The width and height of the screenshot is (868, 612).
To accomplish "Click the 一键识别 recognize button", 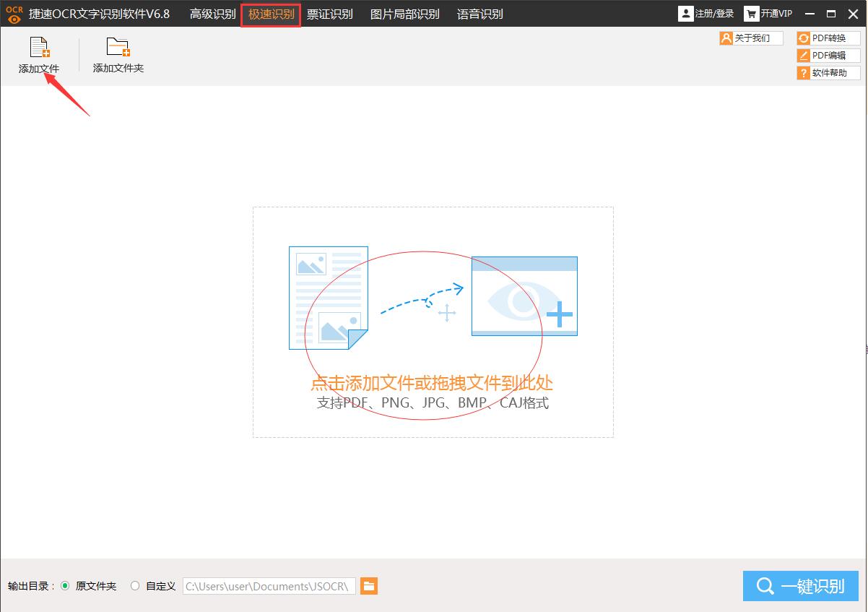I will 800,586.
